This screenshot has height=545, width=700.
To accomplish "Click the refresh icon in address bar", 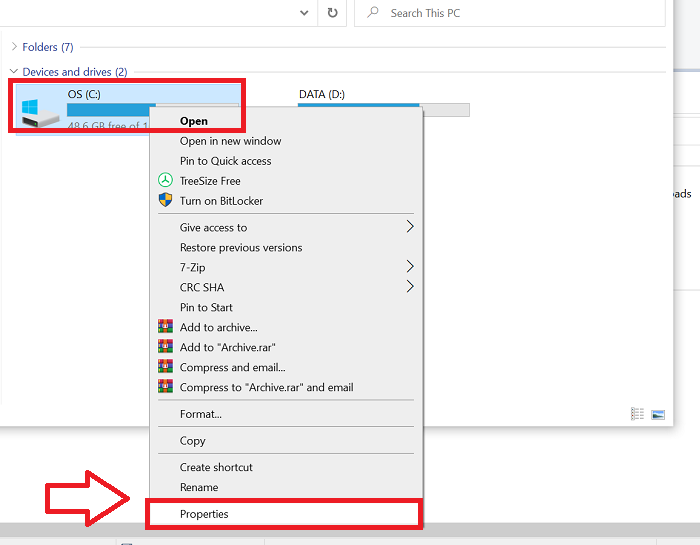I will pos(332,13).
